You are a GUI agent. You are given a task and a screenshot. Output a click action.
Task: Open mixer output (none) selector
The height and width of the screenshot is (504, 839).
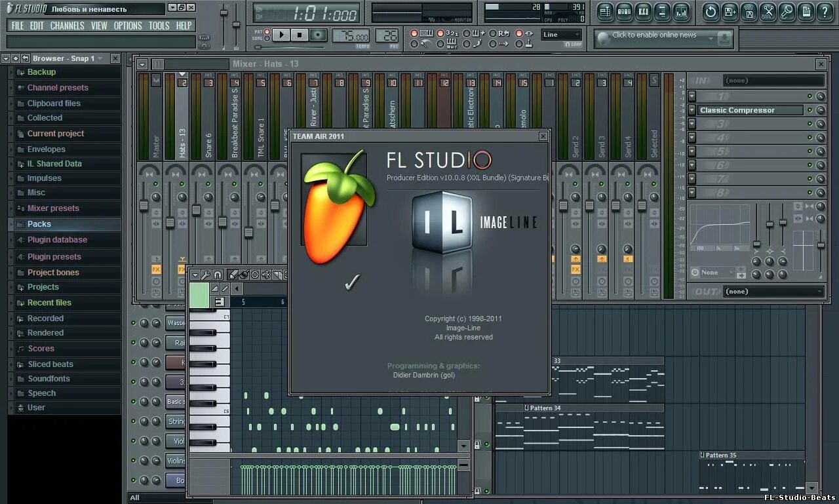774,292
